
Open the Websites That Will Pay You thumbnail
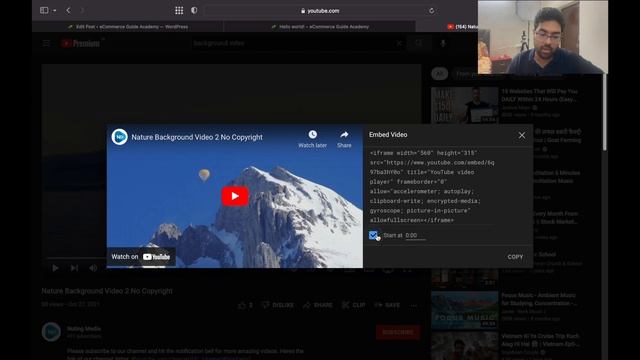pyautogui.click(x=464, y=105)
